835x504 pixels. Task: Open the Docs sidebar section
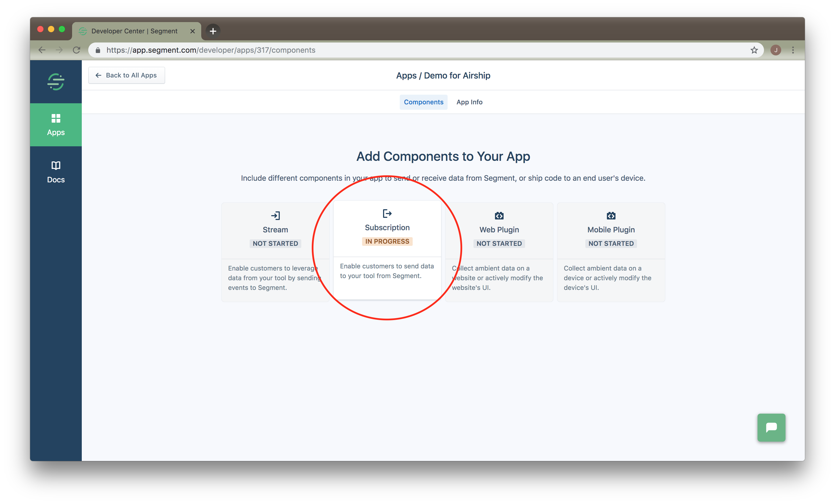point(56,172)
